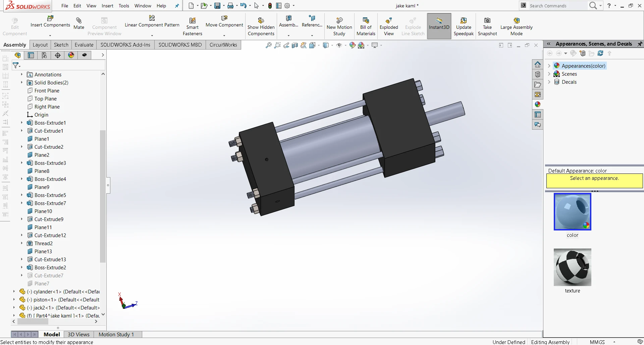This screenshot has width=644, height=345.
Task: Click Show Hidden Components icon
Action: coord(261,21)
